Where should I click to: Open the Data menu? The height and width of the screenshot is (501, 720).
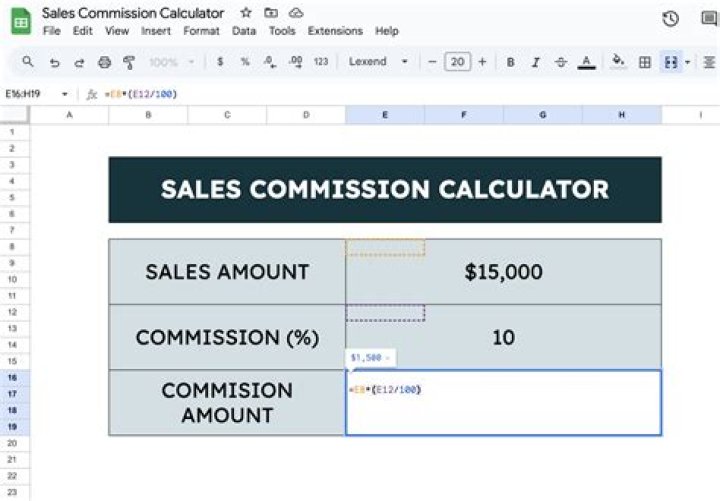pos(244,31)
